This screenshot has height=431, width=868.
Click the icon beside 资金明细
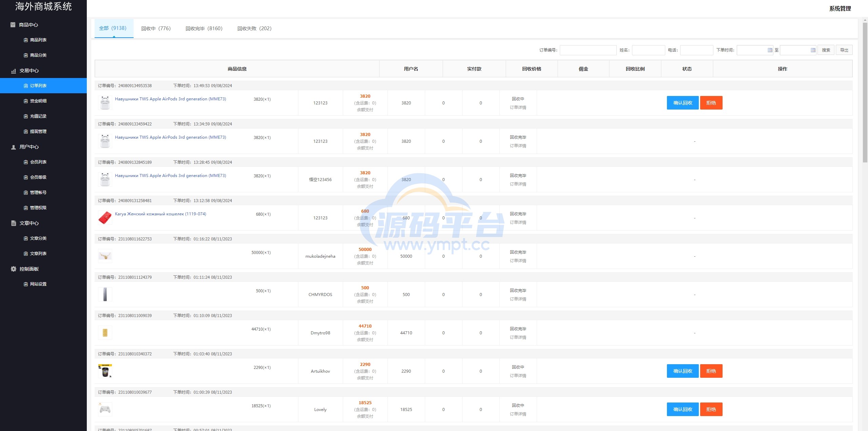[x=26, y=101]
